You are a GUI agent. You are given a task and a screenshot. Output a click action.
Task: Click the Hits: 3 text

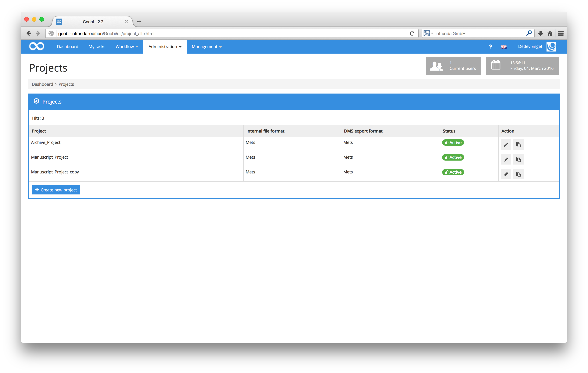(x=38, y=118)
